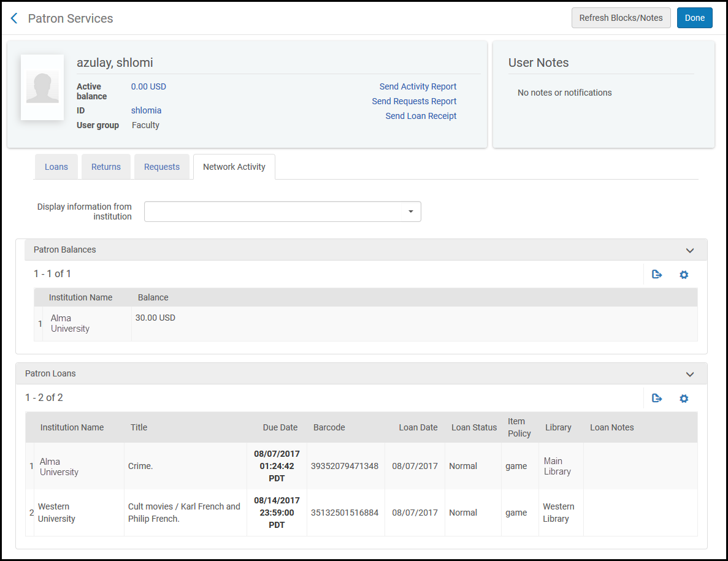Click the Due Date column header
This screenshot has height=561, width=728.
coord(280,427)
